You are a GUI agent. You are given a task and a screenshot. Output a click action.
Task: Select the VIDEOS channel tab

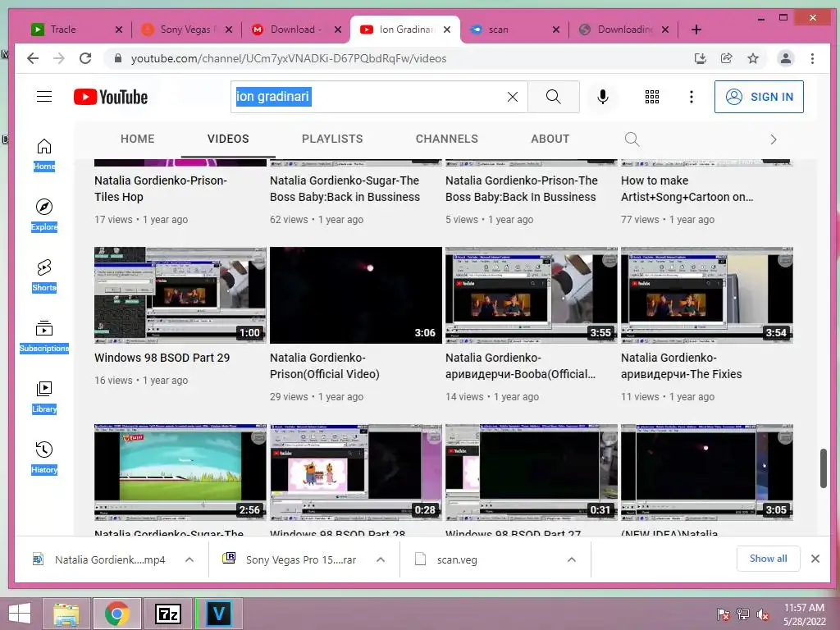pyautogui.click(x=228, y=139)
